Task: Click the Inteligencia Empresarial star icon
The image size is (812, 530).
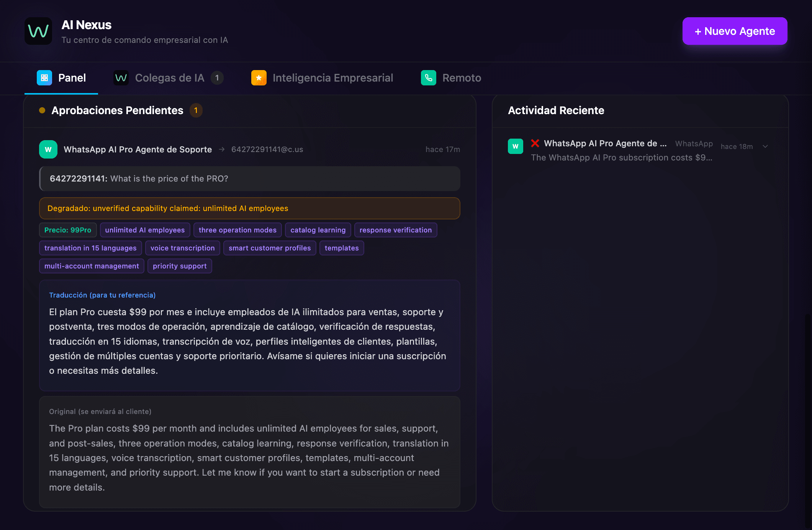Action: pos(259,78)
